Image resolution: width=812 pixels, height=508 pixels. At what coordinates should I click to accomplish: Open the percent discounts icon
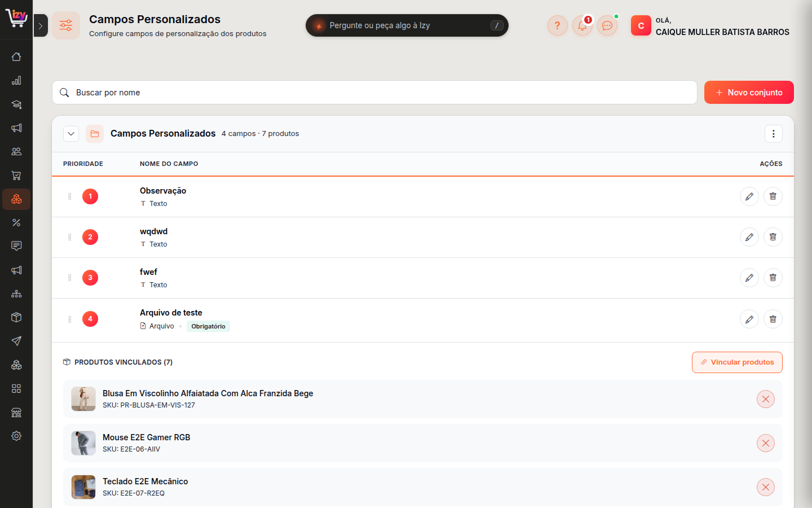click(16, 223)
